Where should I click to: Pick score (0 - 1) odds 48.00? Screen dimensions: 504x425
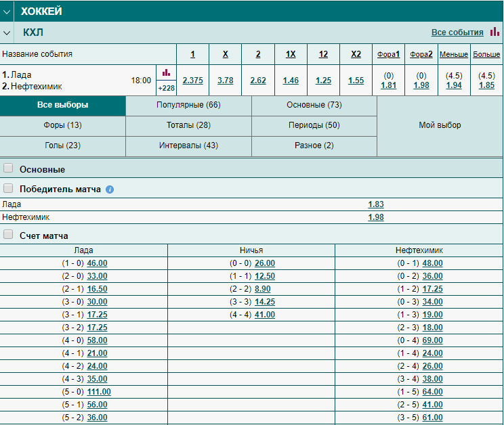click(432, 263)
